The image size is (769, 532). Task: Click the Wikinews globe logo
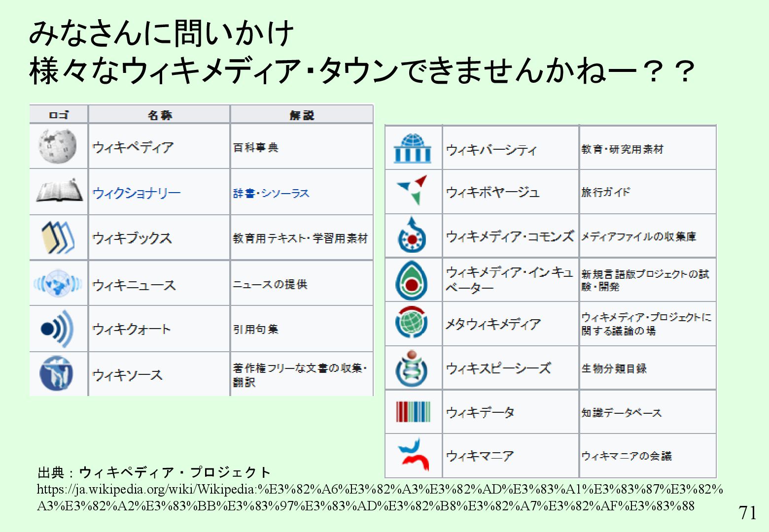click(58, 283)
